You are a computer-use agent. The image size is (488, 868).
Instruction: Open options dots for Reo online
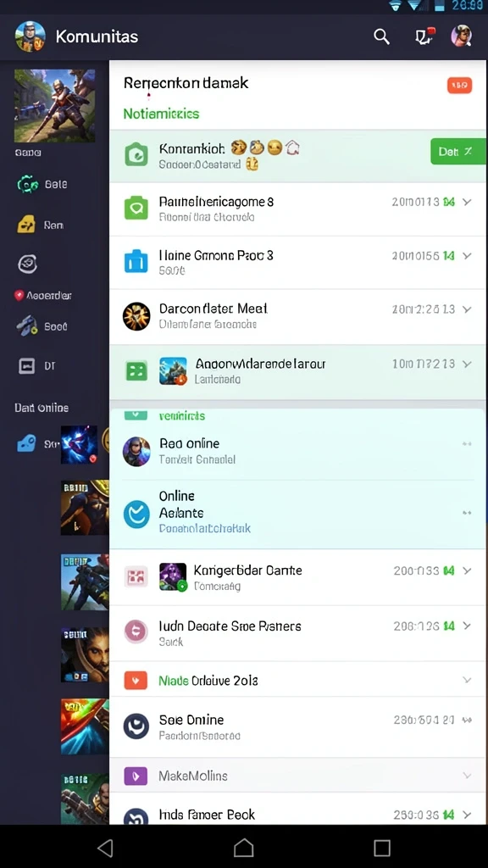coord(467,444)
